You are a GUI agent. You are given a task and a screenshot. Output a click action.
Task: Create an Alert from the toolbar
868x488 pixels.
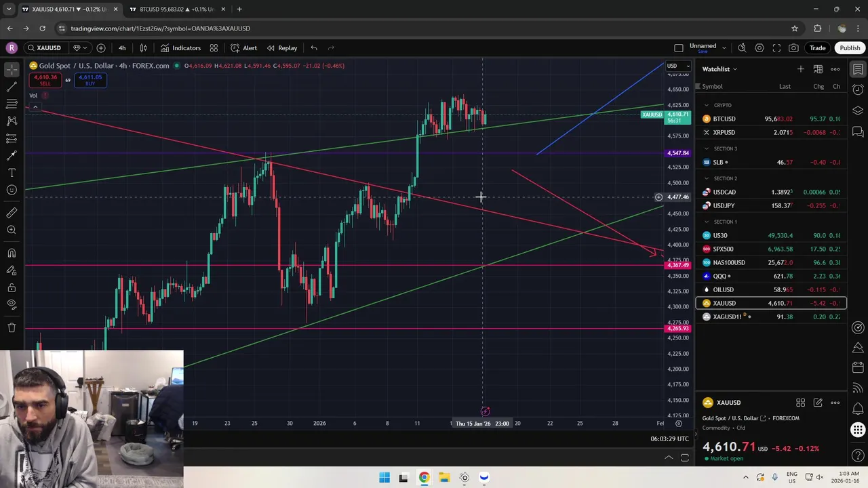point(243,48)
